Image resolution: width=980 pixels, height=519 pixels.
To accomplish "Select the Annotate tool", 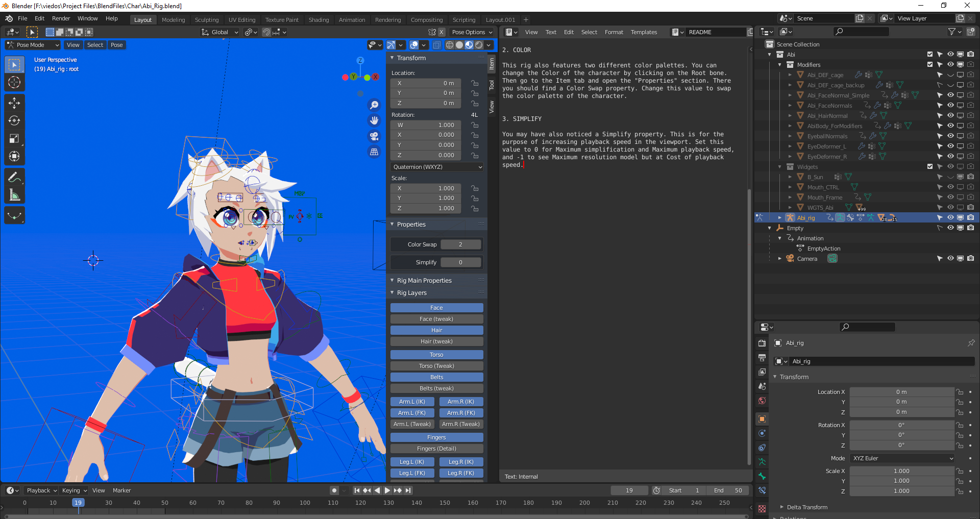I will click(14, 177).
